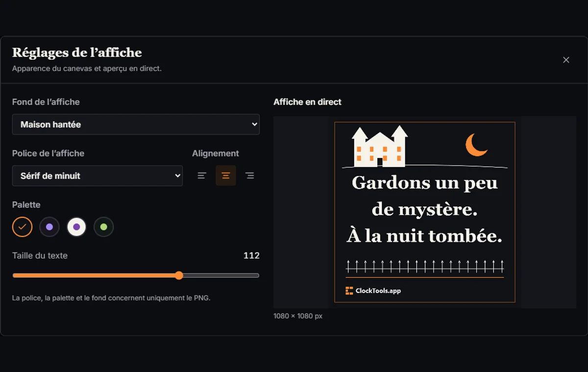Choose the orange checked palette swatch
The height and width of the screenshot is (372, 588).
[x=22, y=227]
